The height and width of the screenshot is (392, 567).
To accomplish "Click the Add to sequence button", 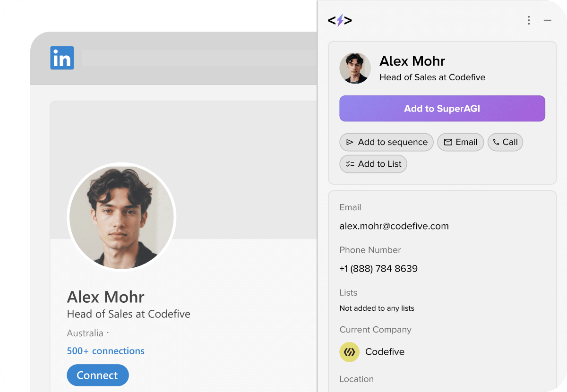I will [386, 142].
